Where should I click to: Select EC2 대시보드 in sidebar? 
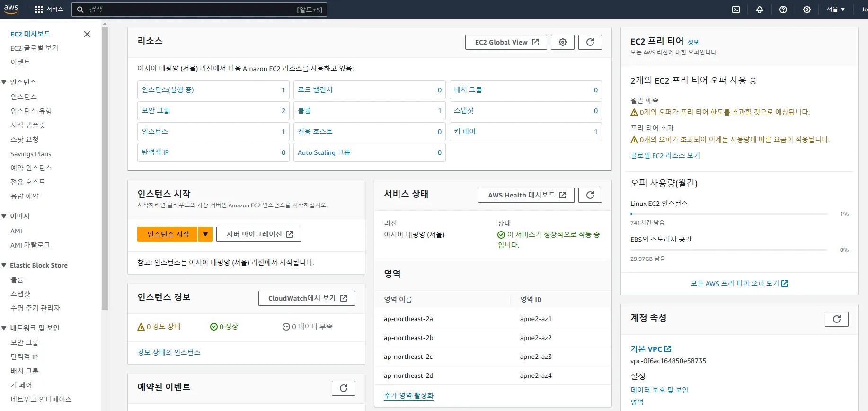coord(30,34)
